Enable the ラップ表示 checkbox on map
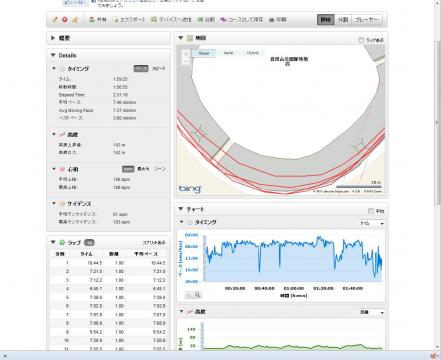Screen dimensions: 441x360 [x=361, y=40]
